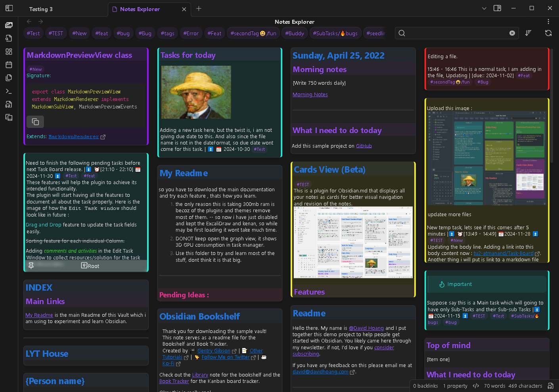559x392 pixels.
Task: Open the MarkdownRenderer link
Action: [74, 137]
